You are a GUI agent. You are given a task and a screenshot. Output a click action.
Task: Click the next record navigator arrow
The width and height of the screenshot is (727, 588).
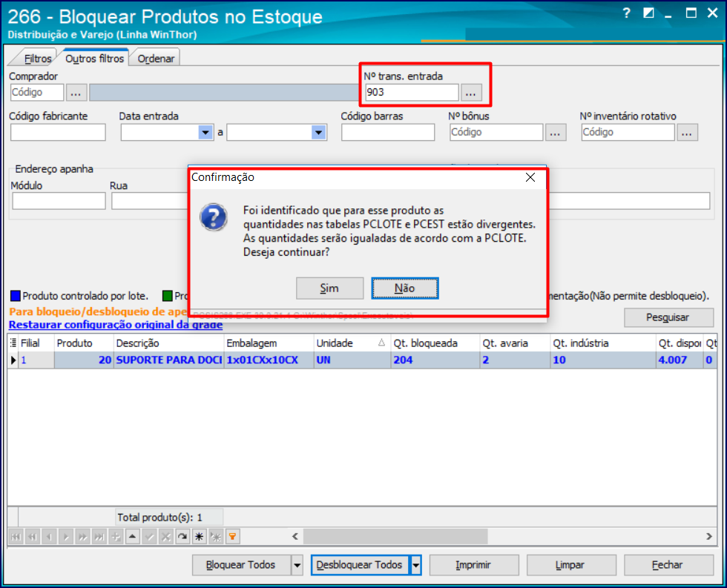66,537
